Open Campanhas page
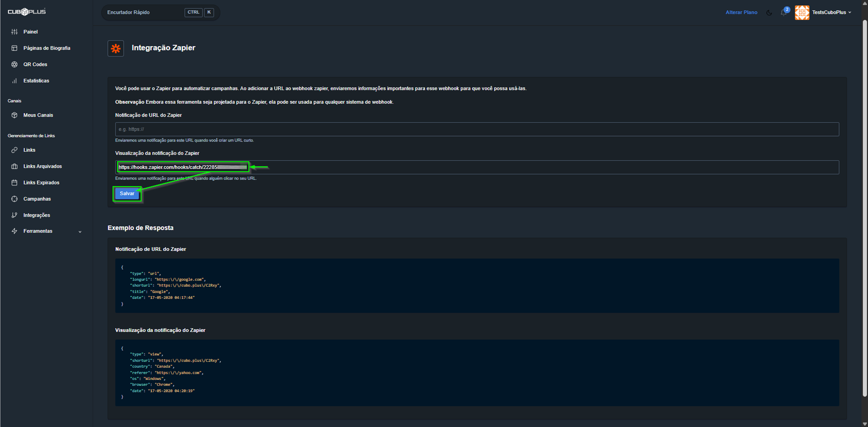868x427 pixels. coord(37,199)
